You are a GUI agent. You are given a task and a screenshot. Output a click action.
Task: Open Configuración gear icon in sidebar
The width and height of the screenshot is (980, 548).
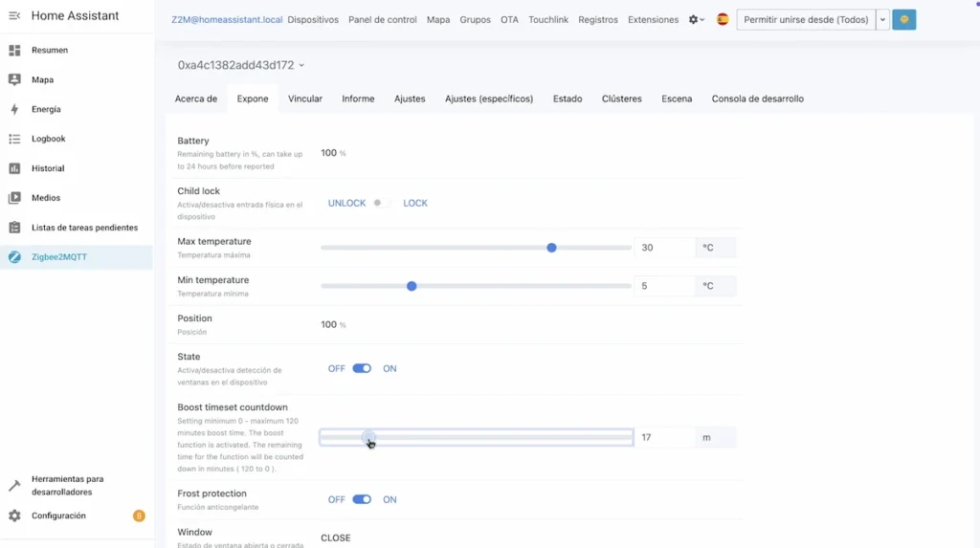(14, 515)
